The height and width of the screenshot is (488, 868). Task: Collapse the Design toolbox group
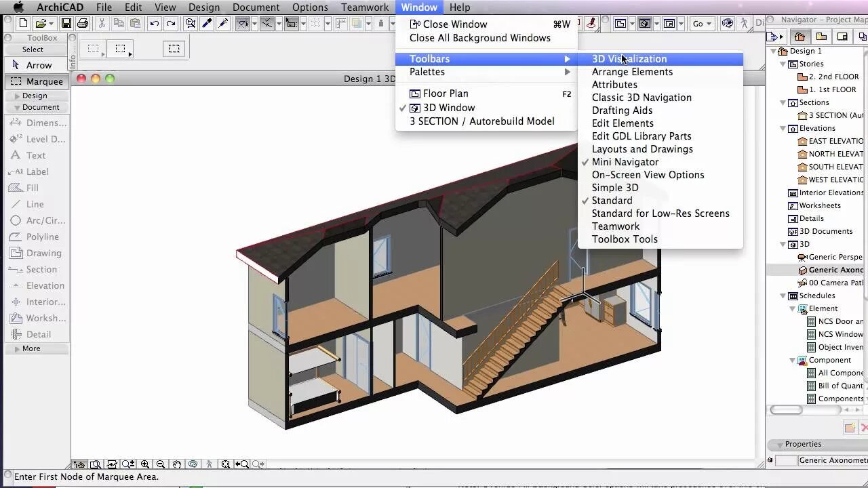click(17, 96)
